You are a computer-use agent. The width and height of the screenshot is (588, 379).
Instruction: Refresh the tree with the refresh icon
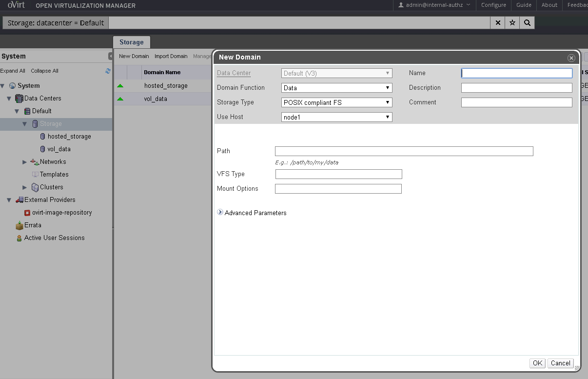[108, 71]
